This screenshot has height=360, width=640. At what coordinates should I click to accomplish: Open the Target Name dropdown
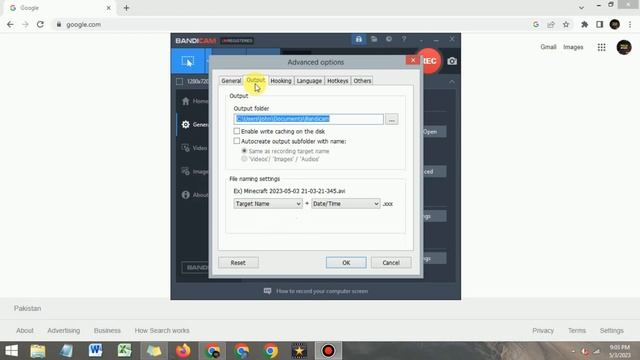click(x=268, y=204)
